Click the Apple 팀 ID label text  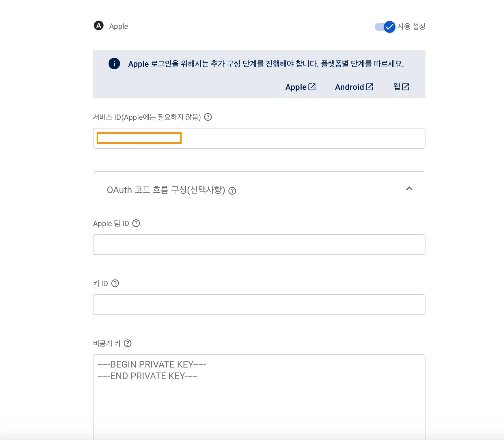[x=111, y=223]
